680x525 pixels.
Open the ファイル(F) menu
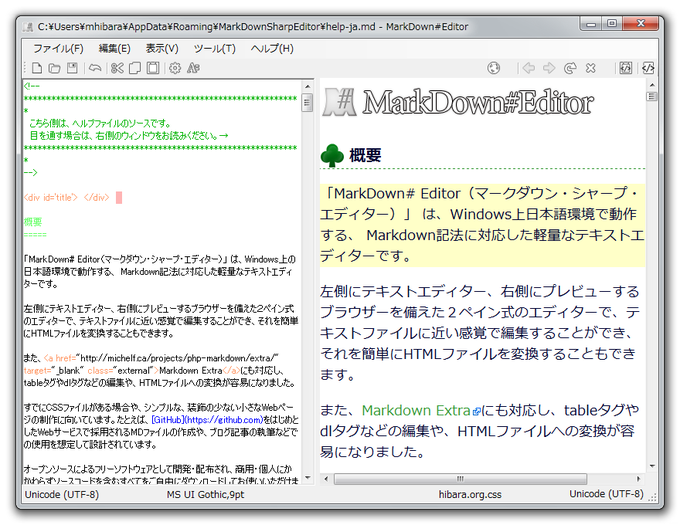pos(58,48)
